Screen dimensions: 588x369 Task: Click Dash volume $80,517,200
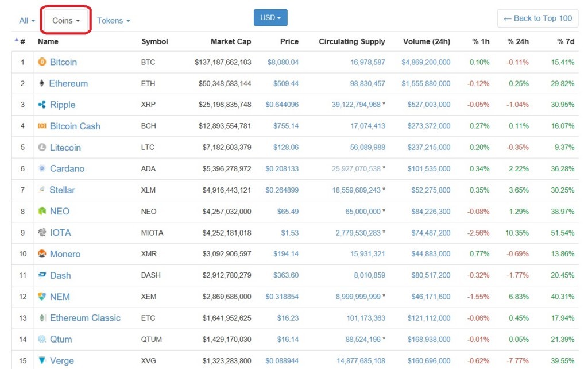click(x=431, y=275)
